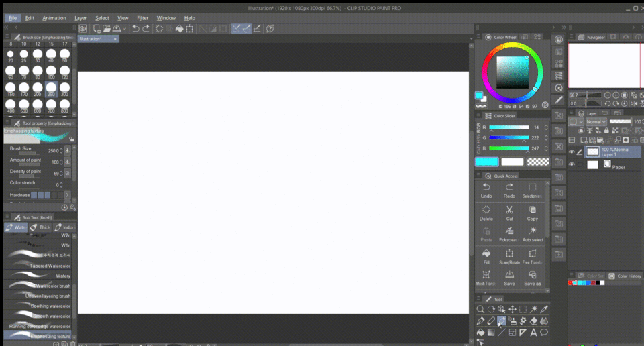Select the Rectangle selection tool
This screenshot has height=346, width=644.
523,310
